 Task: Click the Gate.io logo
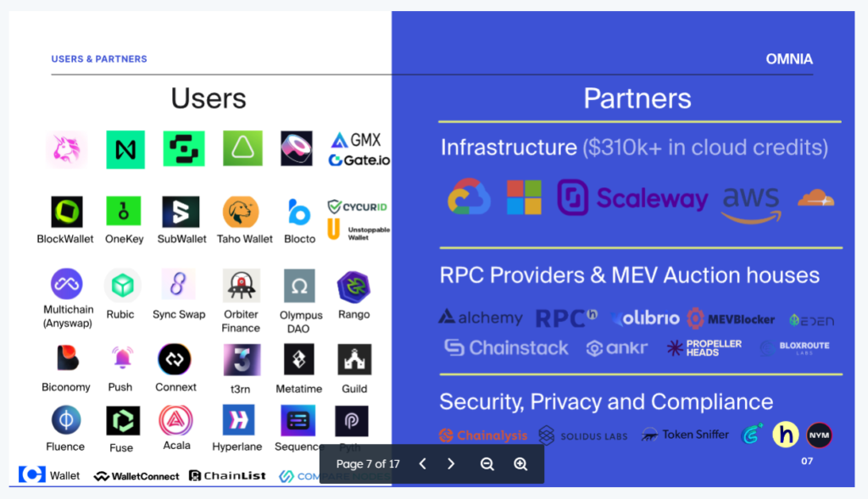pos(359,160)
